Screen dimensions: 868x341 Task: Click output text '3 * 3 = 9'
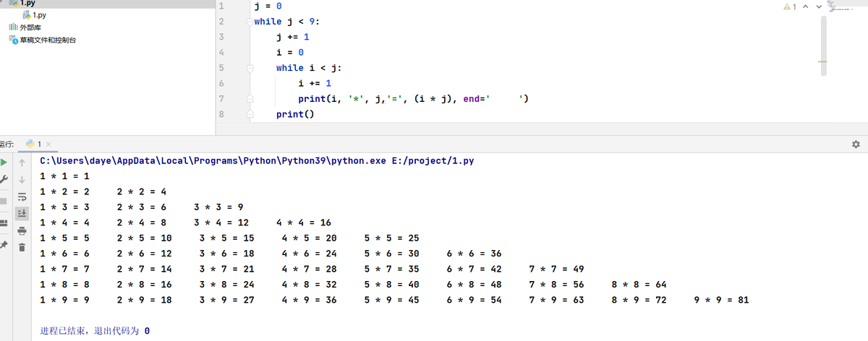(219, 207)
